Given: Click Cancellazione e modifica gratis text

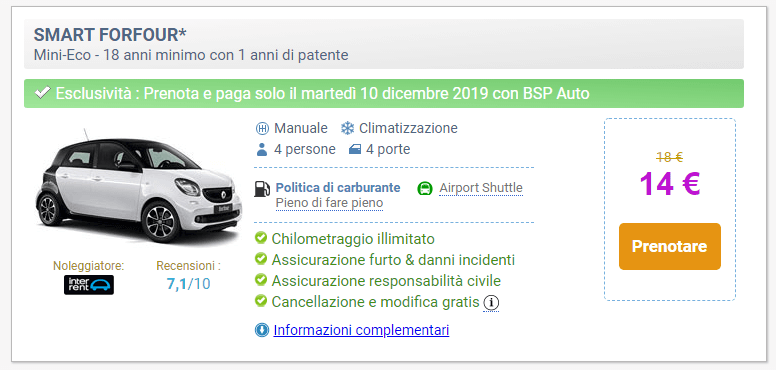Looking at the screenshot, I should point(375,302).
